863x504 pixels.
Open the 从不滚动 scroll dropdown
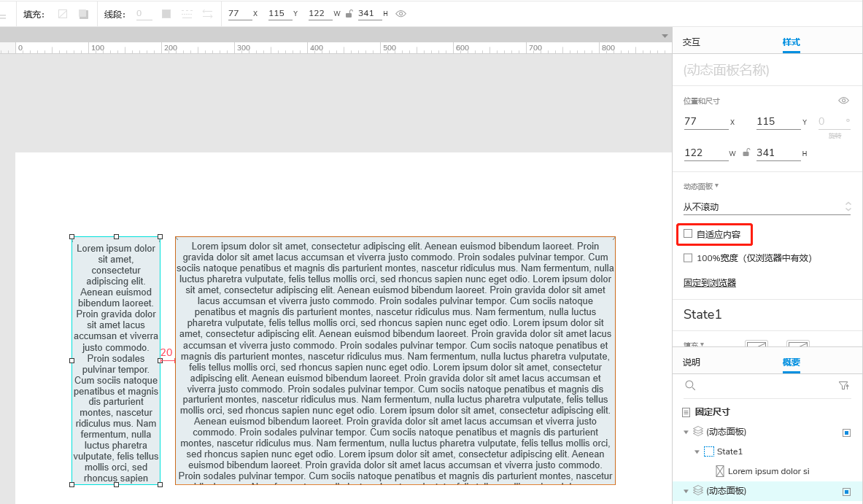[767, 207]
